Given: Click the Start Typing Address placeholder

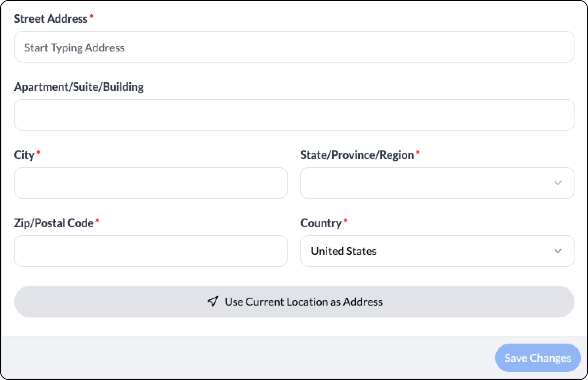Looking at the screenshot, I should (74, 47).
